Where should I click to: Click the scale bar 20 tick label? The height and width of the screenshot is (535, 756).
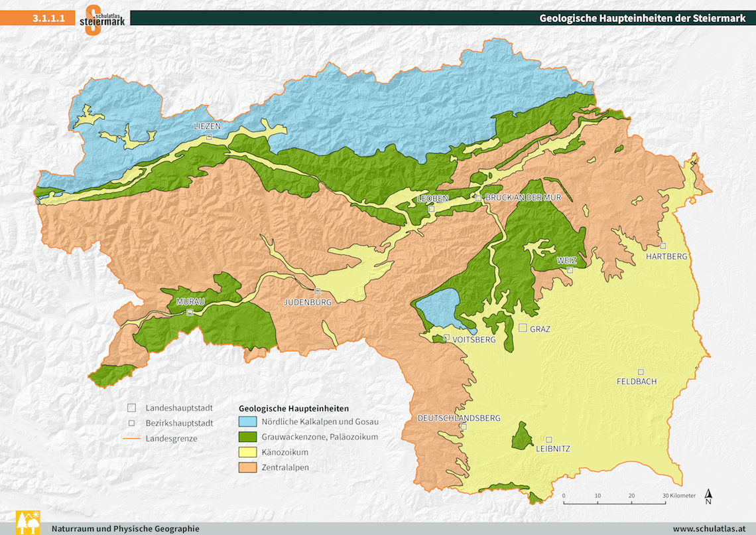[x=631, y=495]
